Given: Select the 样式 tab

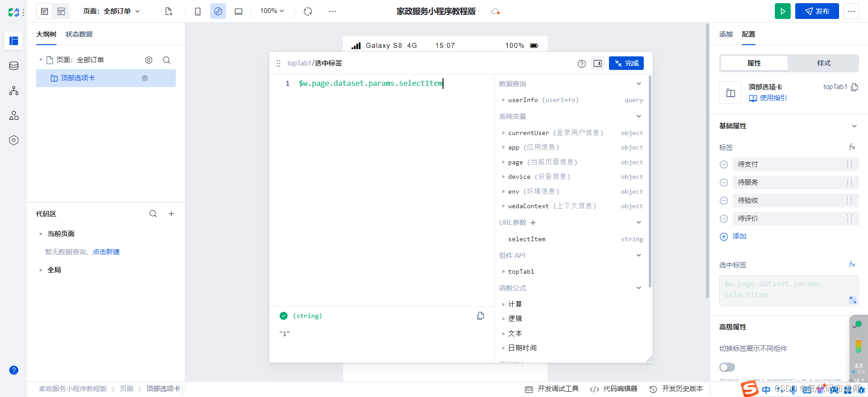Looking at the screenshot, I should click(x=824, y=63).
